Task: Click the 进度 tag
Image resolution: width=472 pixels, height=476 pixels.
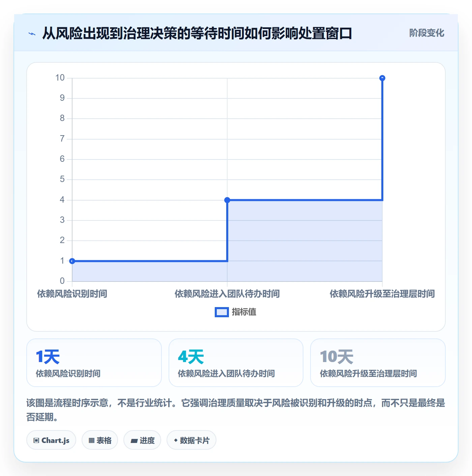Action: pos(142,440)
